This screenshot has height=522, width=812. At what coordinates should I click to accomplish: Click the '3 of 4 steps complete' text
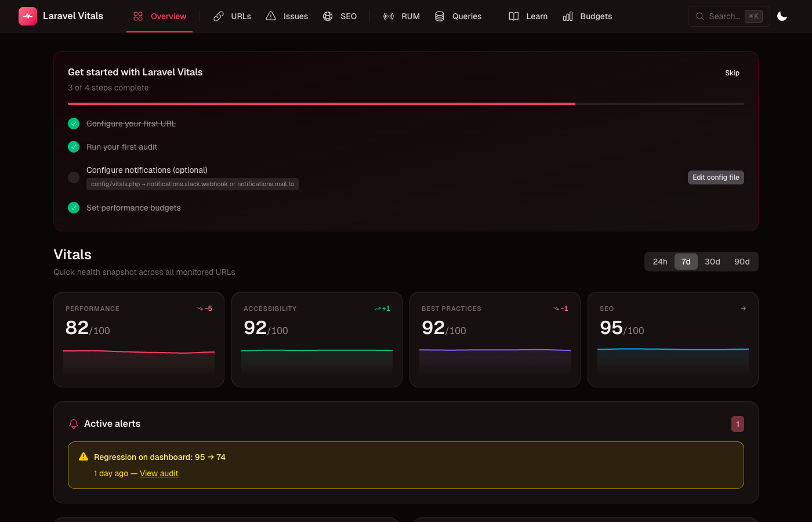pos(108,88)
